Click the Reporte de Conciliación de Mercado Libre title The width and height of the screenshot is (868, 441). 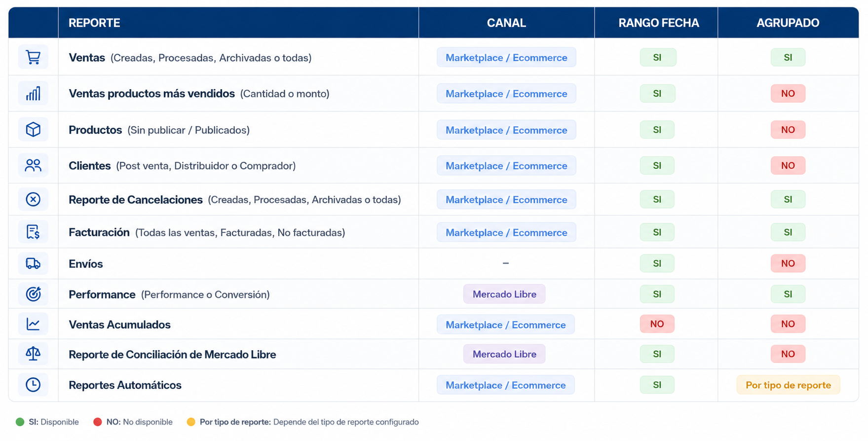(172, 355)
